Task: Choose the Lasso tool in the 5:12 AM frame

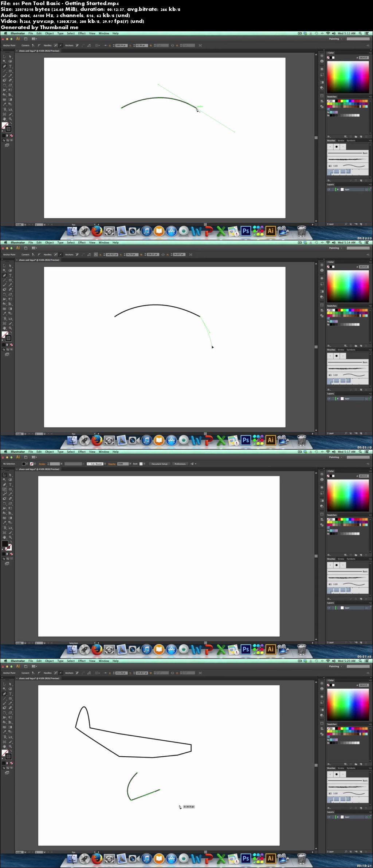Action: point(10,61)
